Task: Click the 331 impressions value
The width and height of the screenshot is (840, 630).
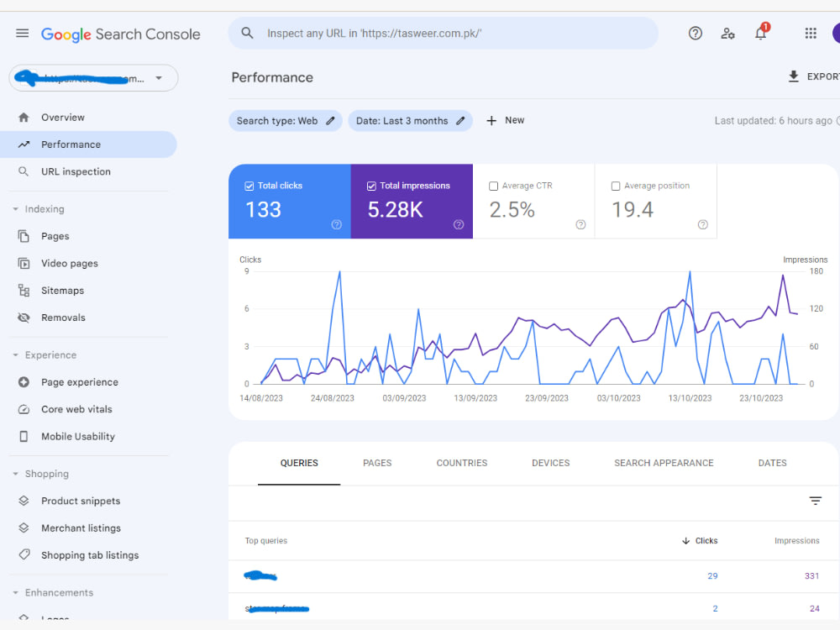Action: 811,576
